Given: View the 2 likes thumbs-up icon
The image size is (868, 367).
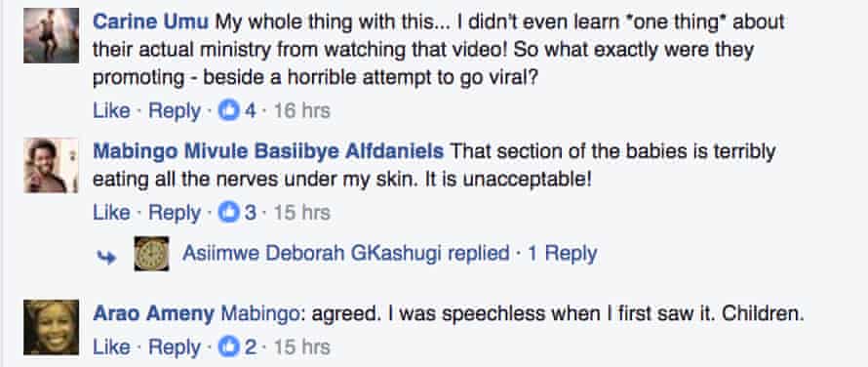Looking at the screenshot, I should 227,347.
